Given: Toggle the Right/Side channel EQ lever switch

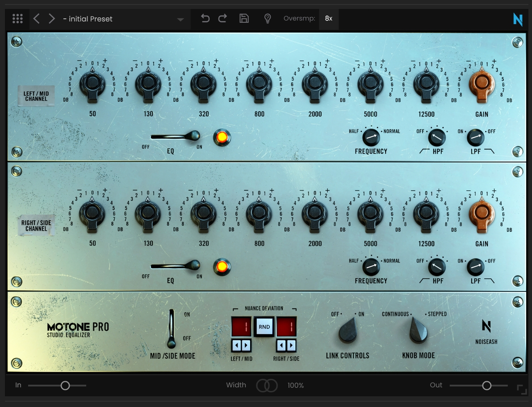Looking at the screenshot, I should coord(176,265).
